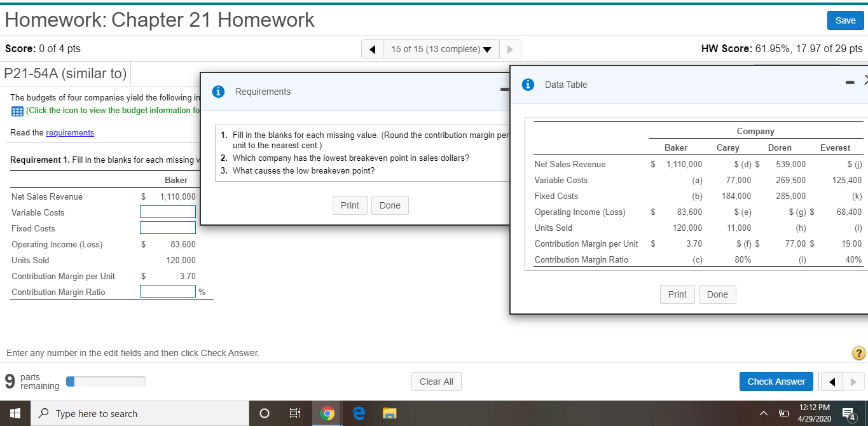Click the Data Table info icon
Viewport: 868px width, 426px height.
click(527, 84)
